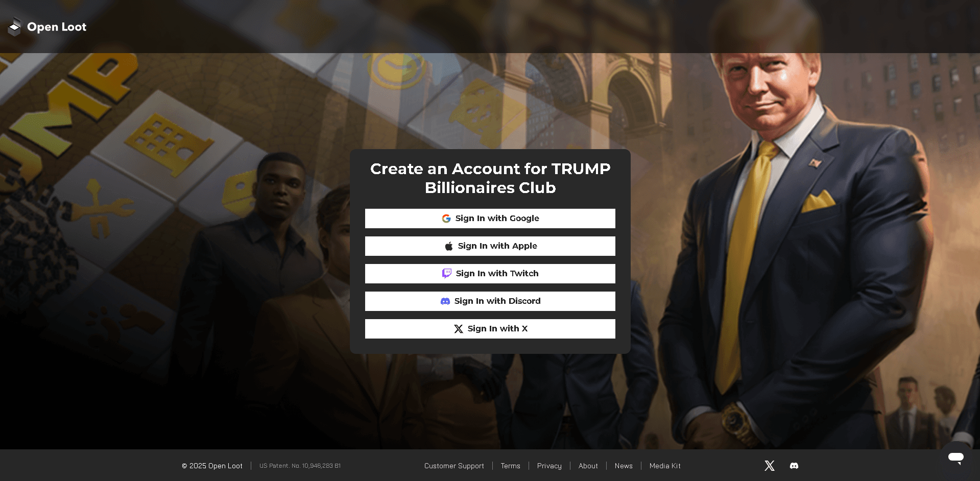Open the Terms footer link
This screenshot has height=481, width=980.
tap(511, 466)
